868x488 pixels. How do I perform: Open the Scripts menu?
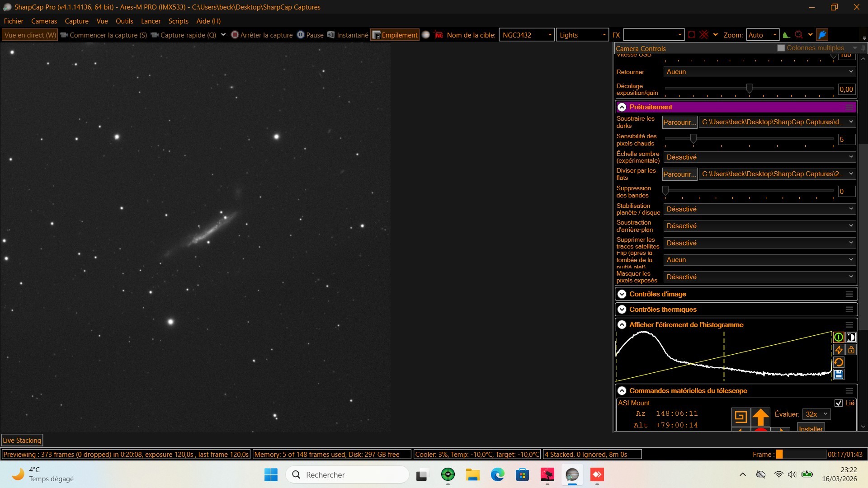point(178,21)
